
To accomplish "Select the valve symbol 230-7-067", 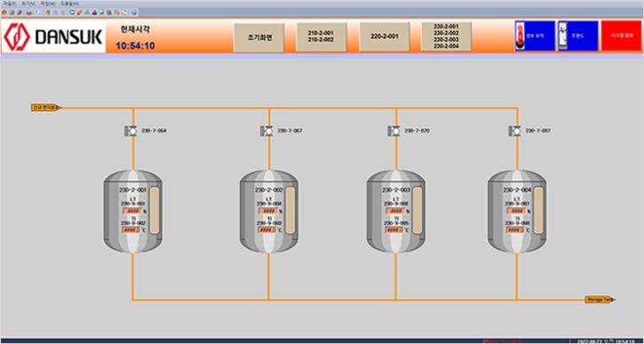I will point(267,131).
